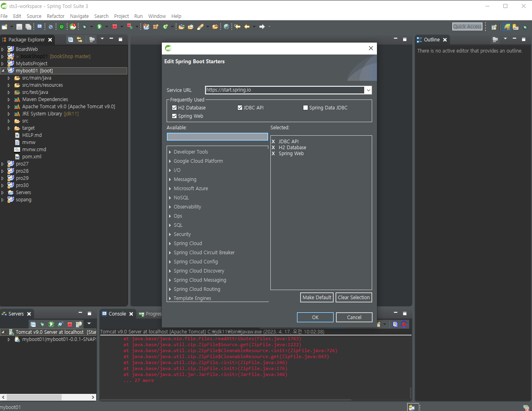Click the Clear Selection button
Screen dimensions: 532x411
tap(354, 297)
